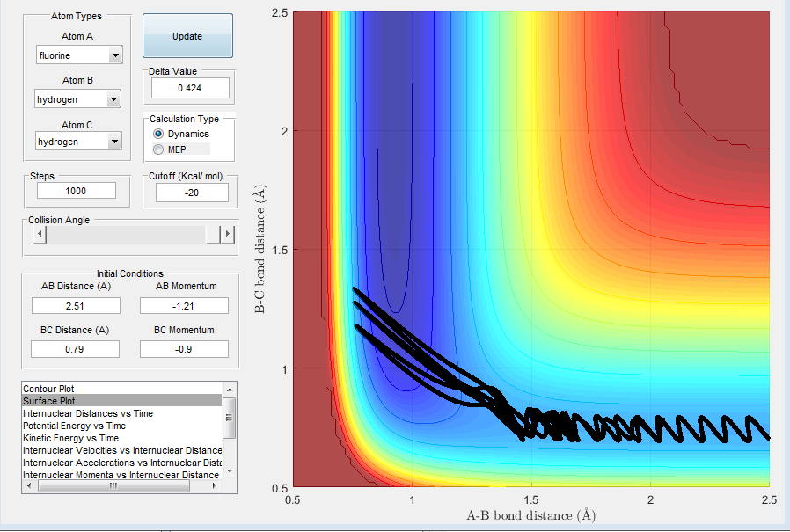The width and height of the screenshot is (790, 532).
Task: Click the Delta Value input field
Action: (190, 88)
